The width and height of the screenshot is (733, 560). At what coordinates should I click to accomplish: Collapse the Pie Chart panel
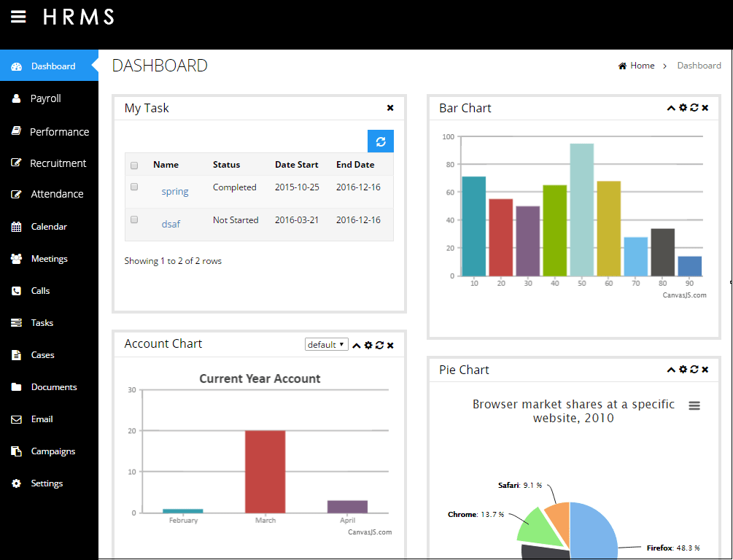[671, 370]
